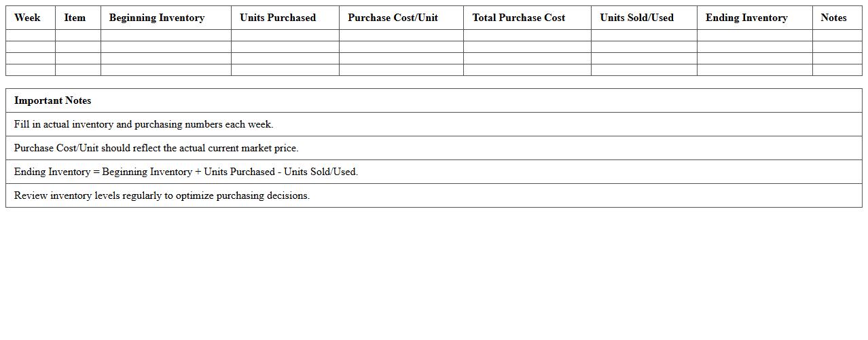Select the first empty cell under Total Purchase Cost

[527, 35]
